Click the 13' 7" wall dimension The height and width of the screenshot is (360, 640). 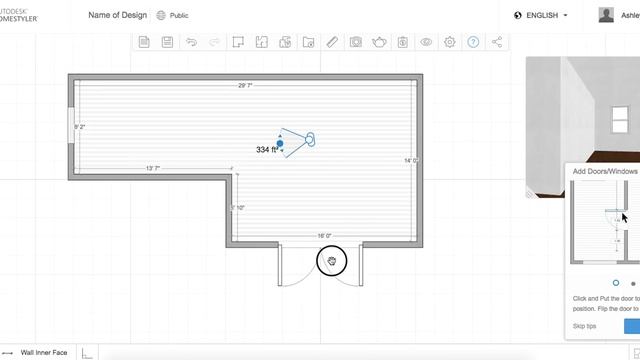[153, 168]
